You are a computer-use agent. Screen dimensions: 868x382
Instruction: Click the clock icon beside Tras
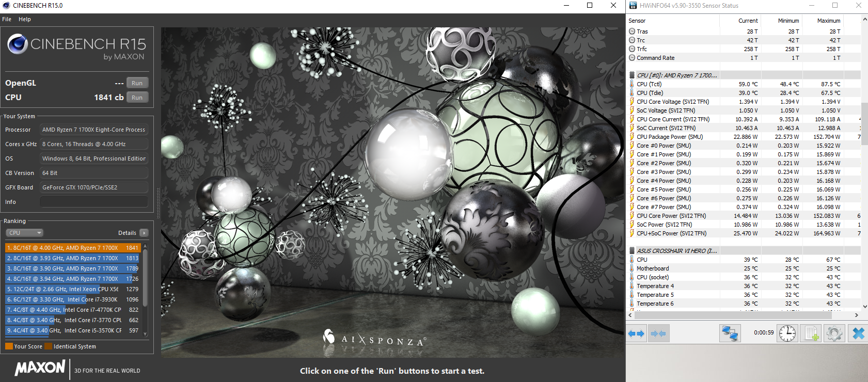[632, 31]
